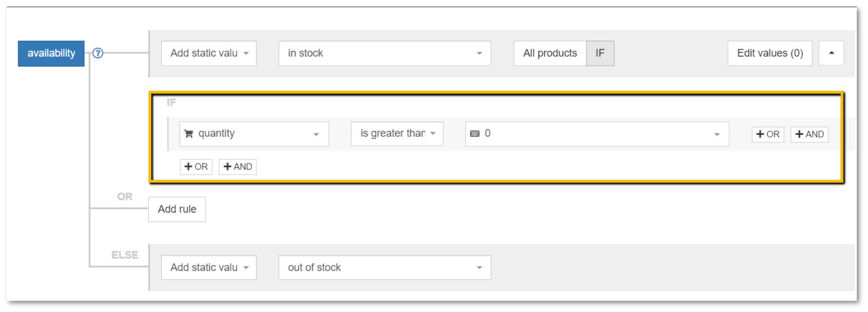Select the availability field label
The height and width of the screenshot is (312, 868).
click(51, 53)
